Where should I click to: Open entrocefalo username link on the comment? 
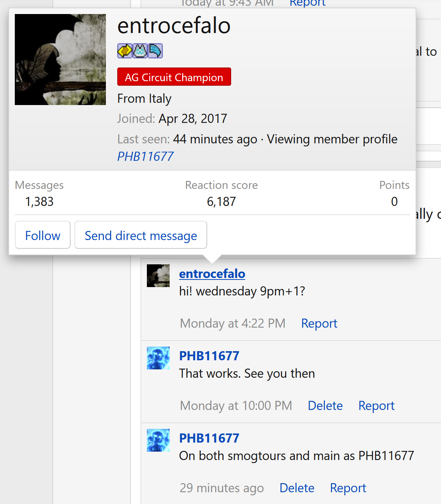(212, 273)
